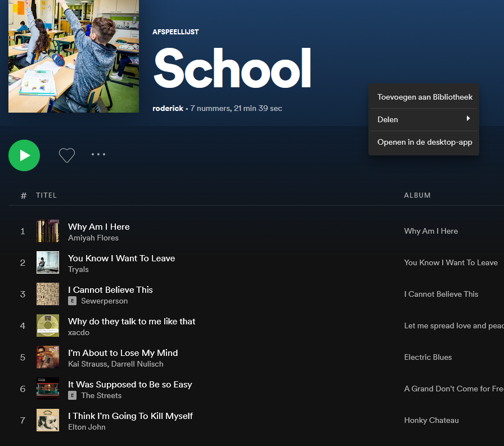Click track number 4
Screen dimensions: 504x446
(22, 325)
